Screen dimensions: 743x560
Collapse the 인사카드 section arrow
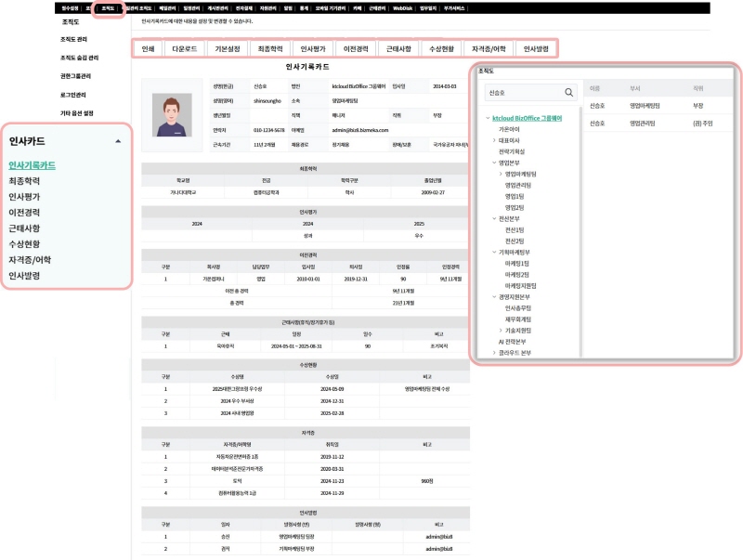[117, 142]
